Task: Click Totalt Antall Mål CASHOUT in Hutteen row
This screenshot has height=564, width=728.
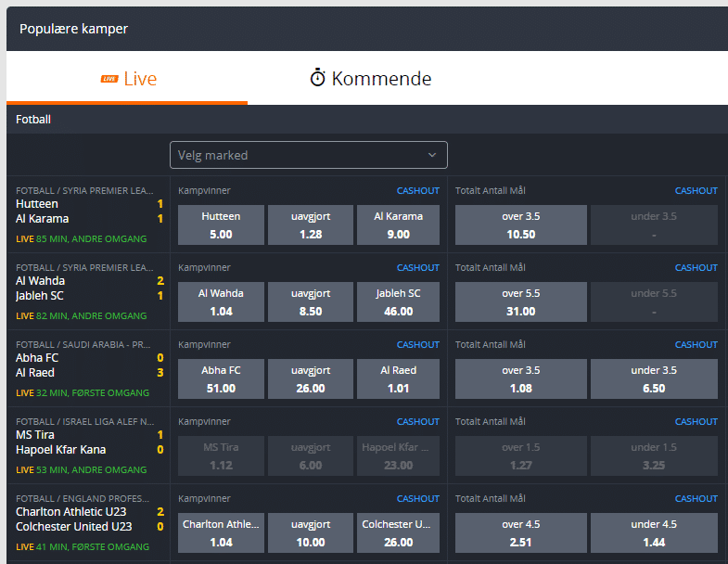Action: coord(696,191)
